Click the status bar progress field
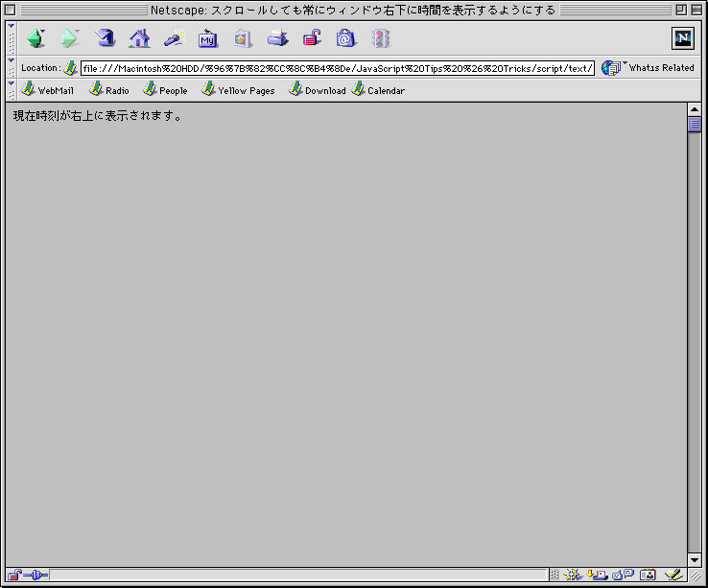This screenshot has width=708, height=588. click(x=298, y=575)
